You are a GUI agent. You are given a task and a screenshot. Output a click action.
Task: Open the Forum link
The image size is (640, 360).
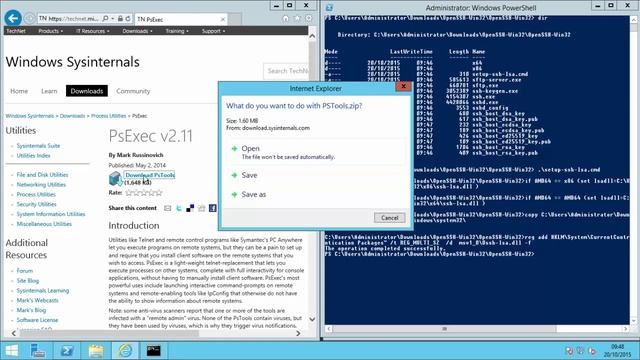point(24,271)
